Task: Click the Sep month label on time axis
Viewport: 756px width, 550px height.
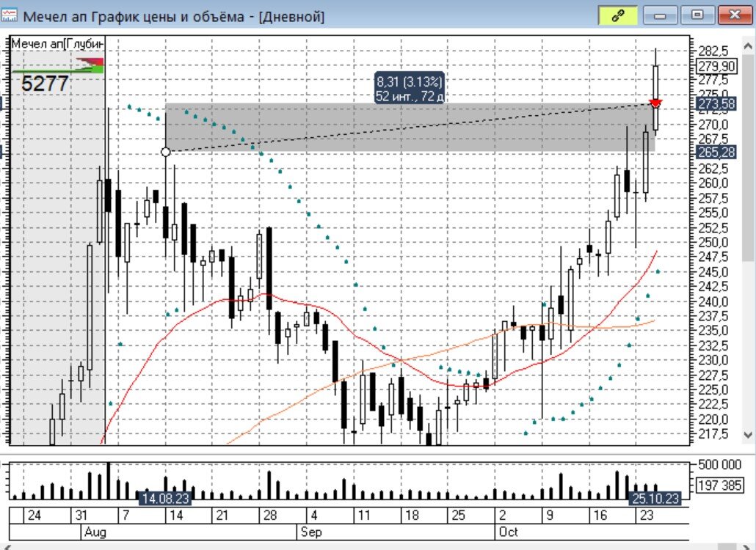Action: coord(311,532)
